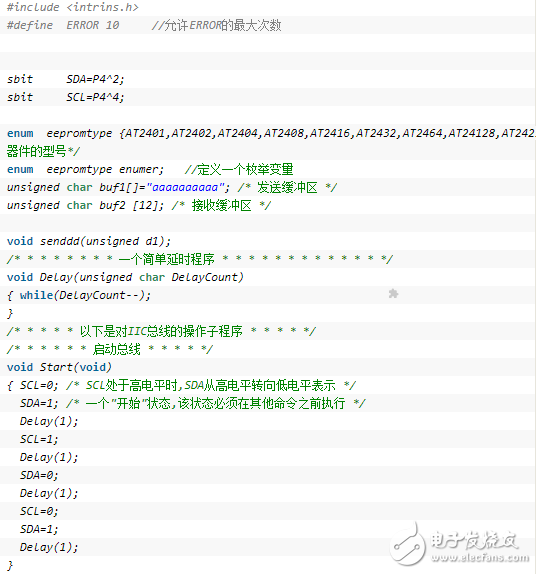Click the SDA=0; statement in Start
The height and width of the screenshot is (574, 537).
(39, 475)
